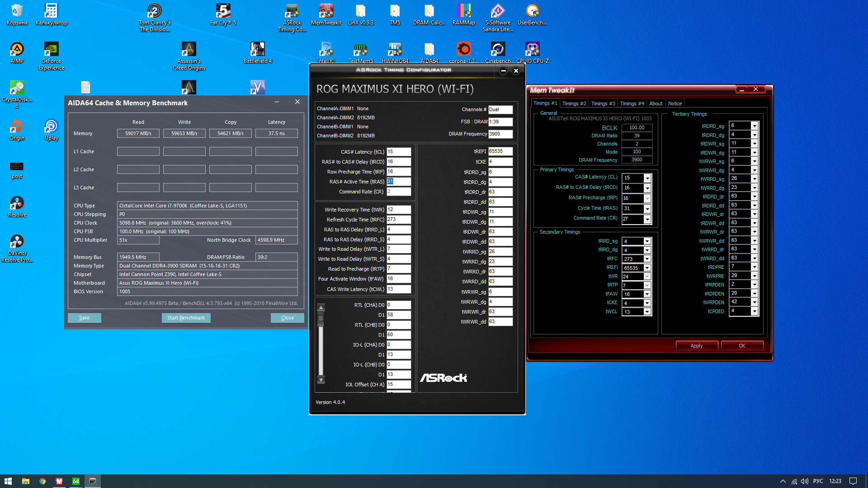Click the tREFI input field in ASRock
Screen dimensions: 868x488
coord(500,151)
